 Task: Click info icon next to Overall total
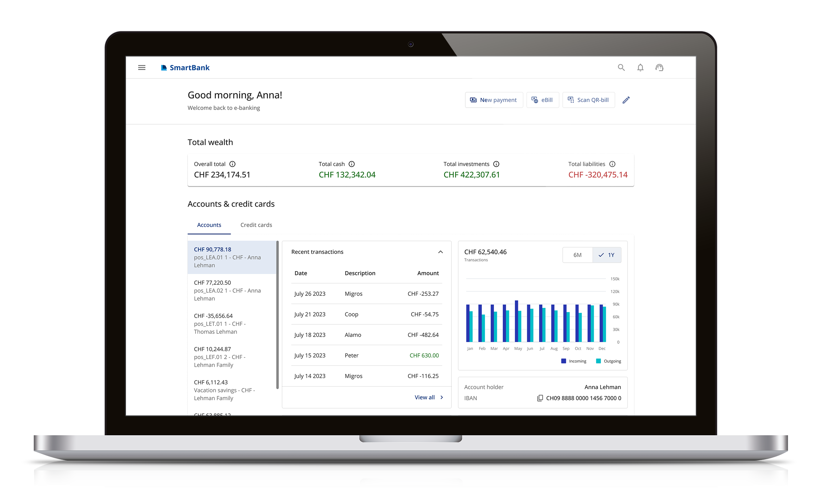tap(233, 164)
